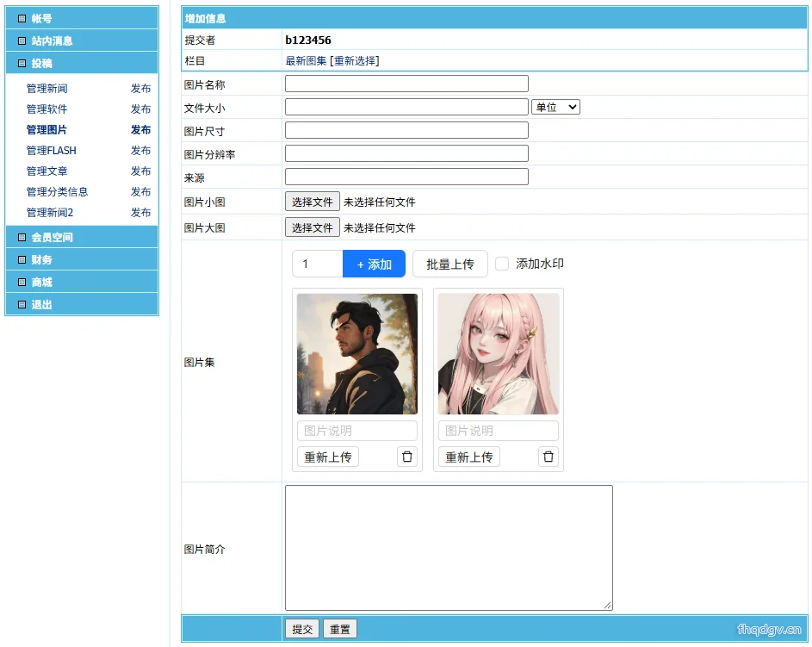Open 管理FLASH in the sidebar
The image size is (812, 647).
tap(52, 150)
